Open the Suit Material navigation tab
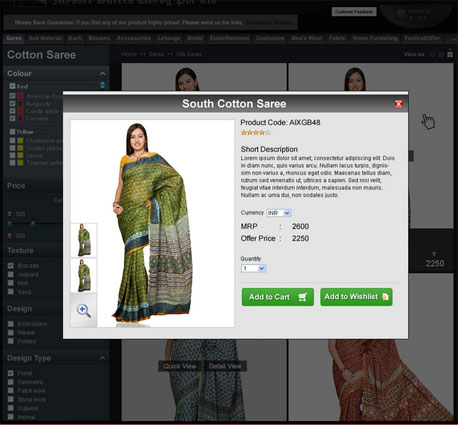The height and width of the screenshot is (425, 458). (x=45, y=38)
